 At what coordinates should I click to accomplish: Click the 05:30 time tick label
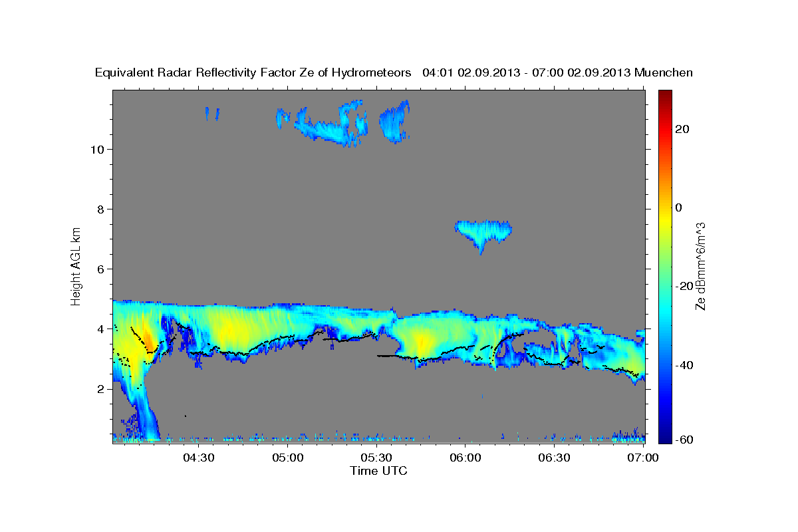click(376, 458)
